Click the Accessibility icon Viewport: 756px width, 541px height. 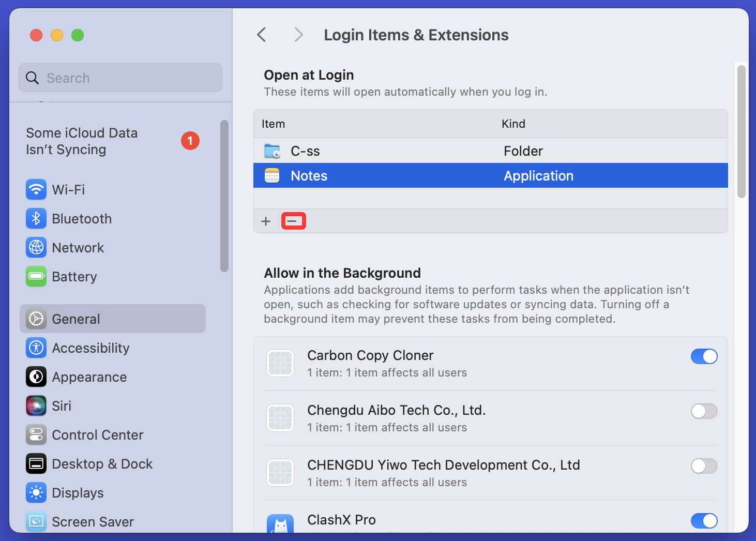coord(36,348)
